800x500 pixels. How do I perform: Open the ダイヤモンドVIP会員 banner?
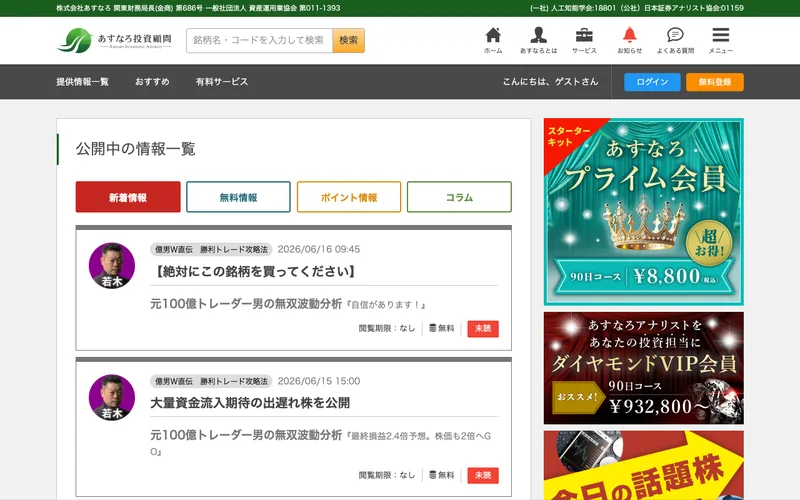pos(643,368)
